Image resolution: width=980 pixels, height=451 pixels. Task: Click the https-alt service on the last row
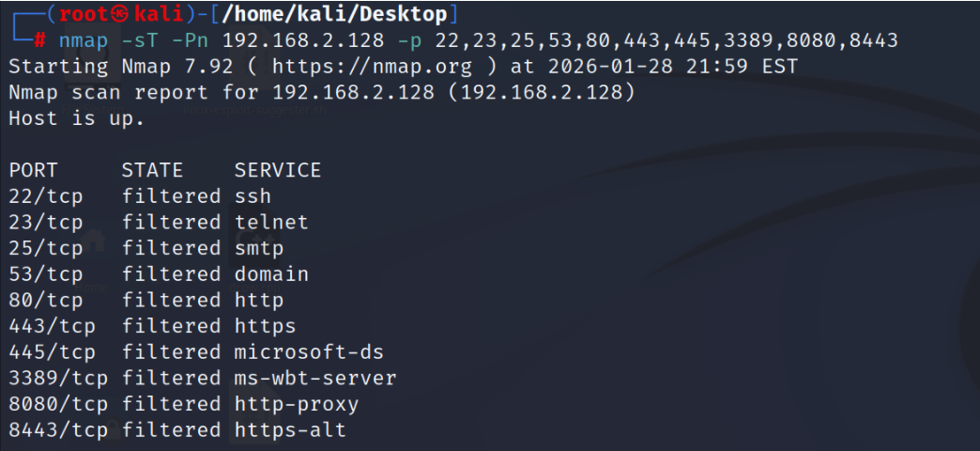[290, 430]
